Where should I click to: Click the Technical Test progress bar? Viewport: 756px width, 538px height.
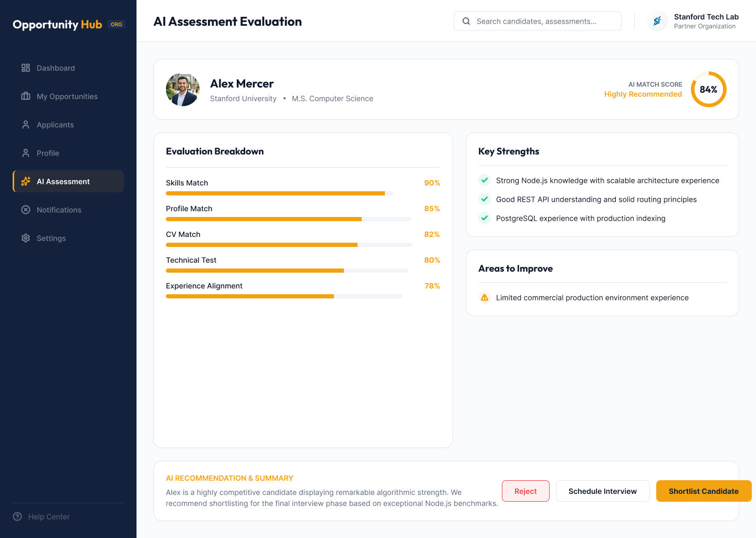(287, 271)
